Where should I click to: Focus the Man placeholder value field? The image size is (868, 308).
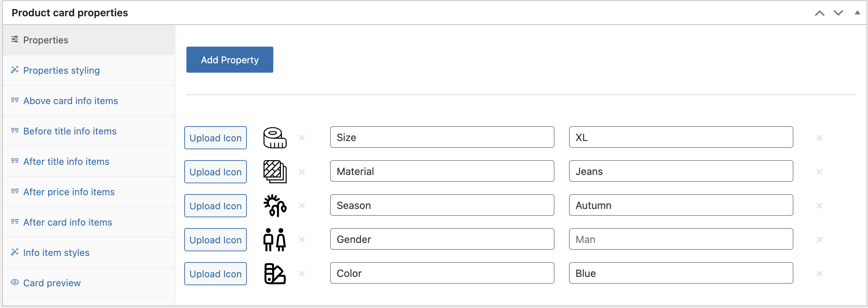[681, 239]
